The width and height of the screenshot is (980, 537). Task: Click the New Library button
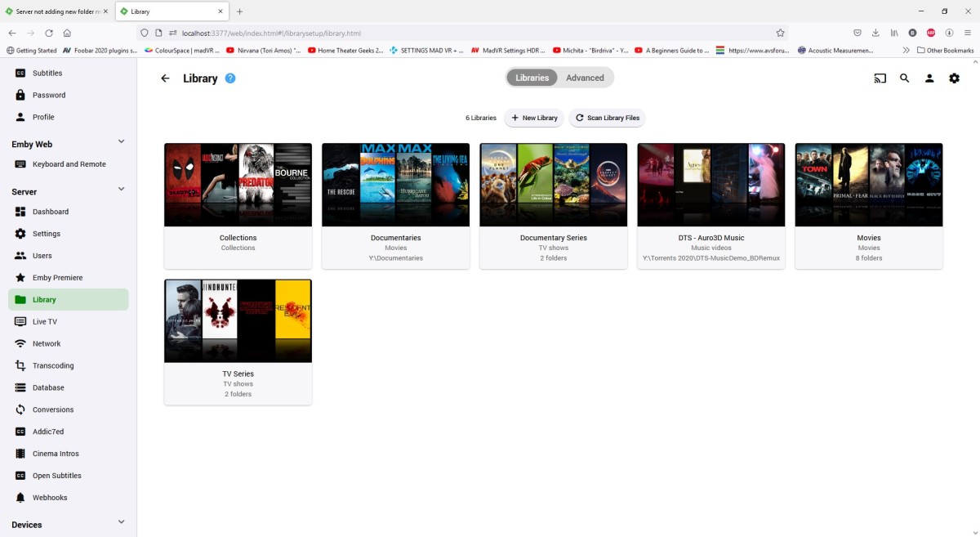click(x=534, y=118)
